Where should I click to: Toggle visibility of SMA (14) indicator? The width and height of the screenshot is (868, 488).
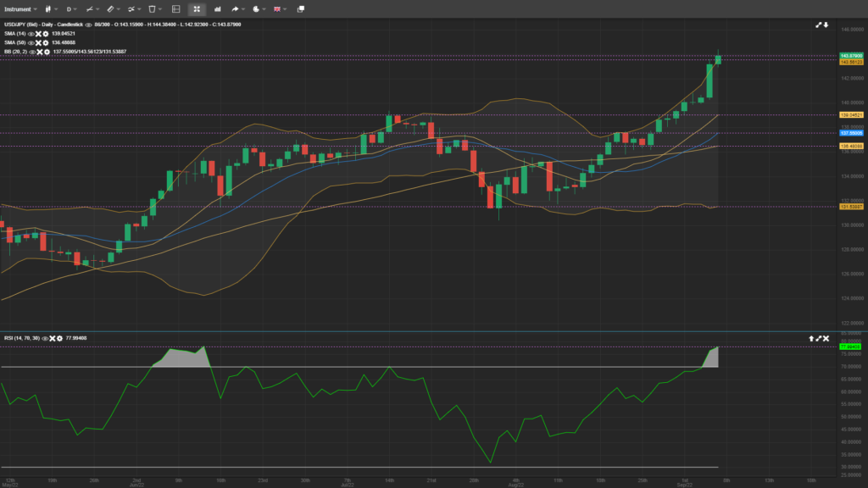click(x=32, y=33)
